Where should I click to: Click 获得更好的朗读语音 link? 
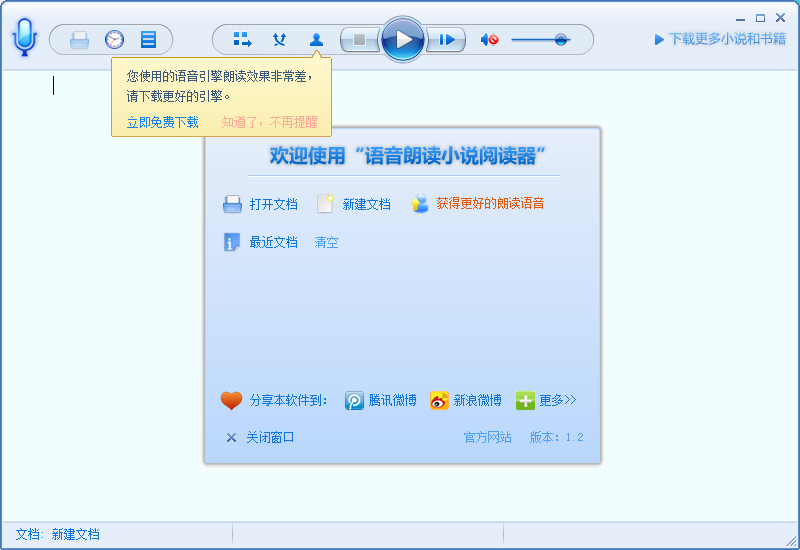[x=490, y=203]
